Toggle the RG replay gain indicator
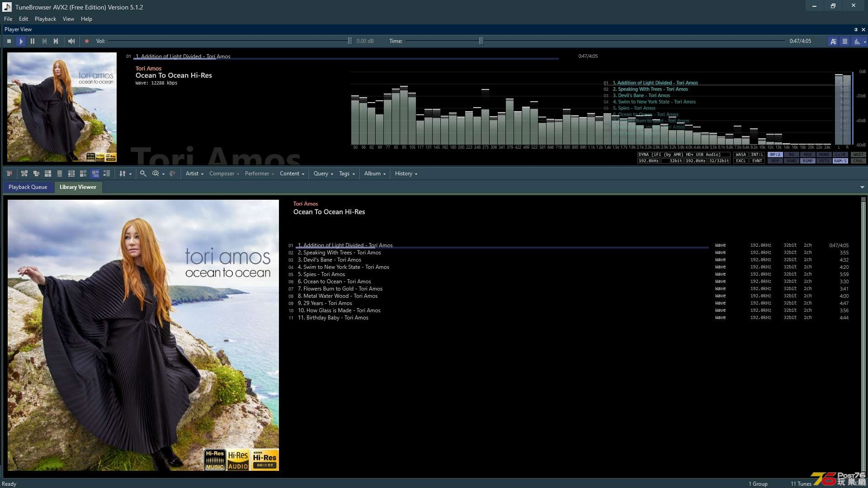Screen dimensions: 868x488 click(x=792, y=155)
